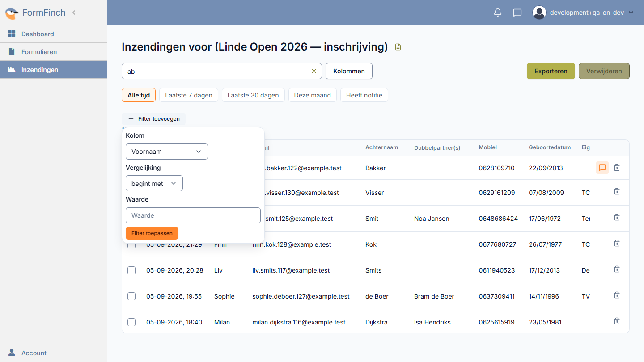Focus the Waarde input field
Screen dimensions: 644x362
click(193, 215)
